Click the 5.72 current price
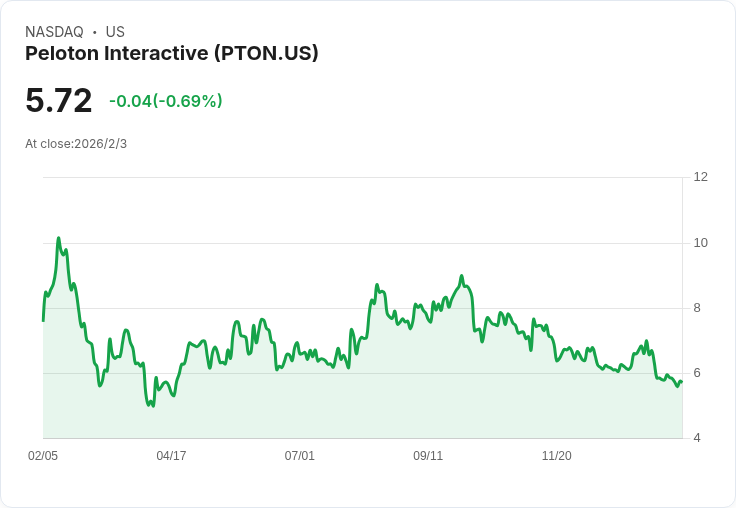This screenshot has width=736, height=508. coord(59,101)
